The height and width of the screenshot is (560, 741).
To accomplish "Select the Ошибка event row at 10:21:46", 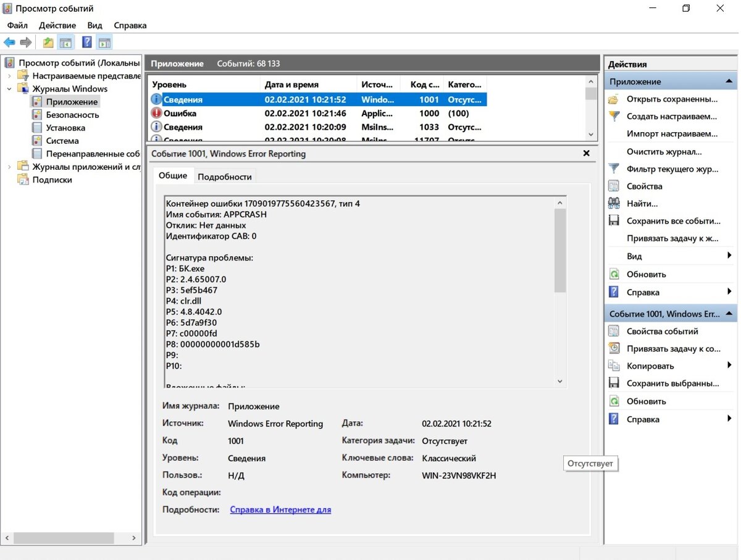I will (318, 114).
